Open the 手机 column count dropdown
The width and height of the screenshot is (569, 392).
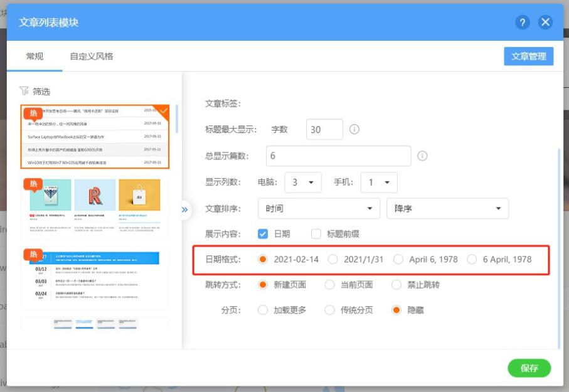pos(379,183)
